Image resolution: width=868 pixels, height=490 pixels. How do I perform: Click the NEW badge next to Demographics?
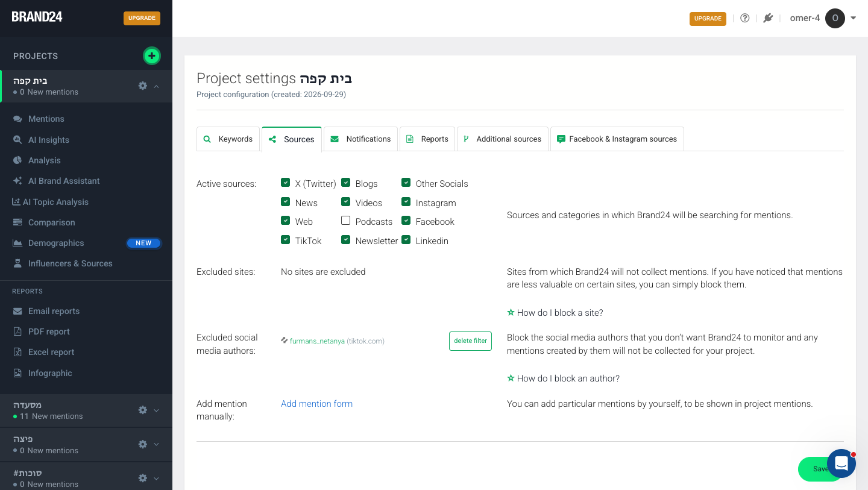pos(144,243)
